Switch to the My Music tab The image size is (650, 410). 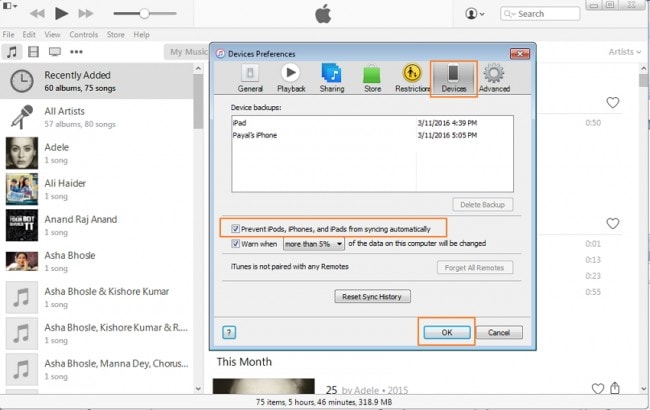[x=187, y=52]
